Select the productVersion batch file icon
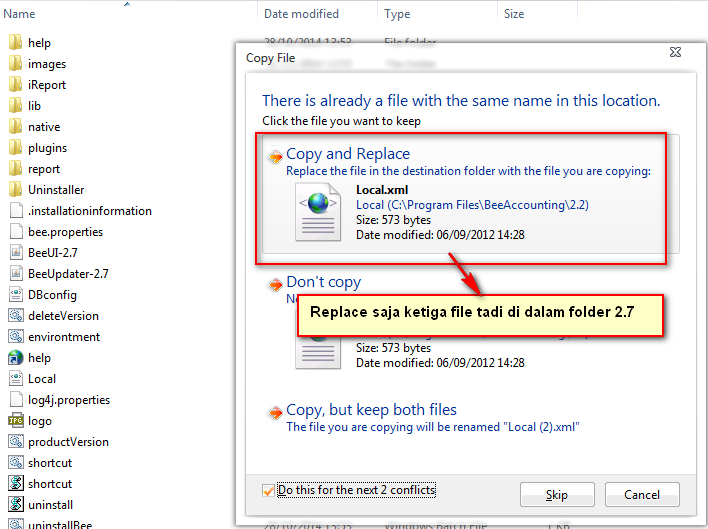 tap(16, 441)
